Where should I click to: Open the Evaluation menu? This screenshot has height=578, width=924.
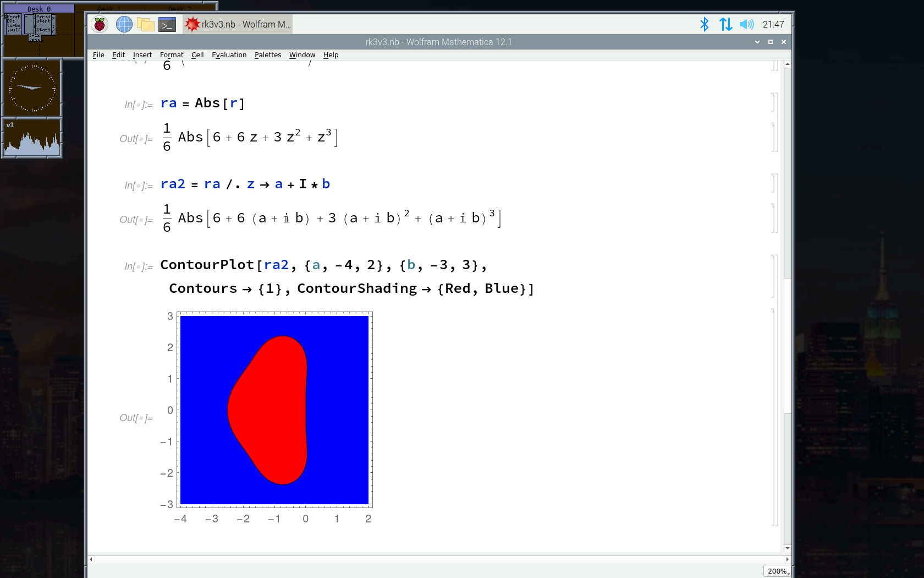point(229,55)
